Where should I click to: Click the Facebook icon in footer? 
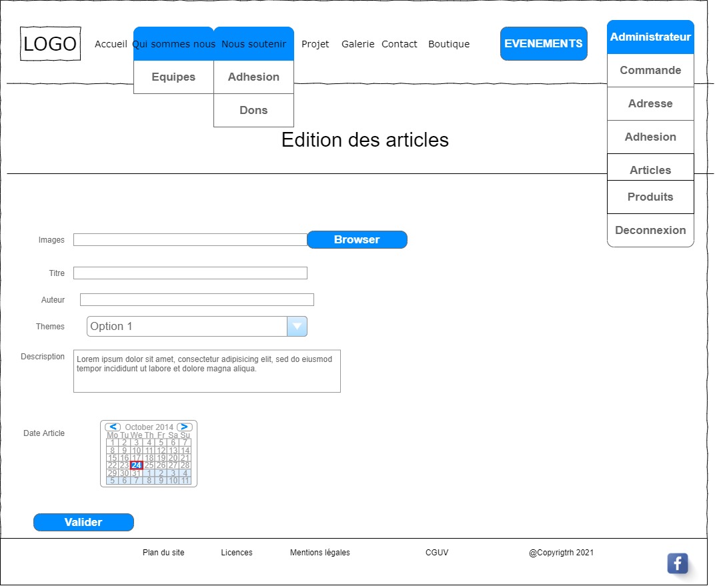click(x=677, y=563)
